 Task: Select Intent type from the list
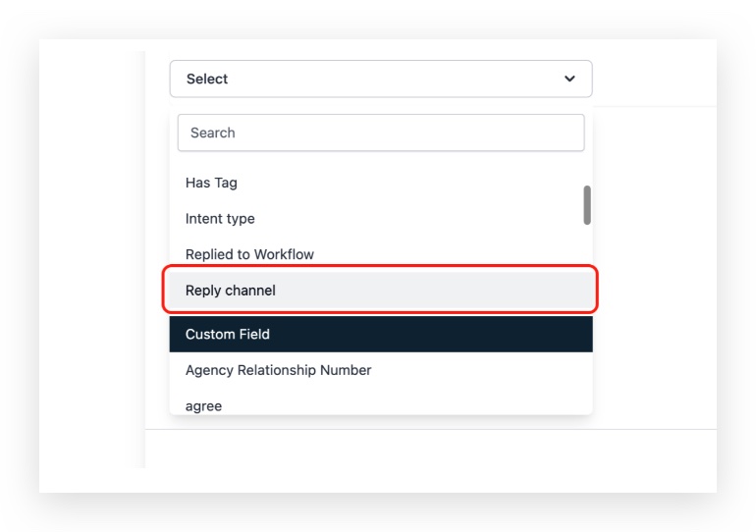tap(381, 218)
